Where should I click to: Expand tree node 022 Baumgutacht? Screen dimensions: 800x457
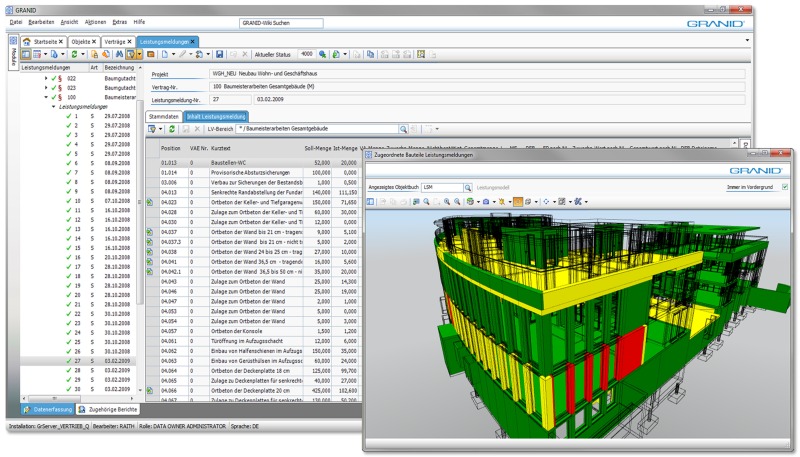(x=46, y=79)
